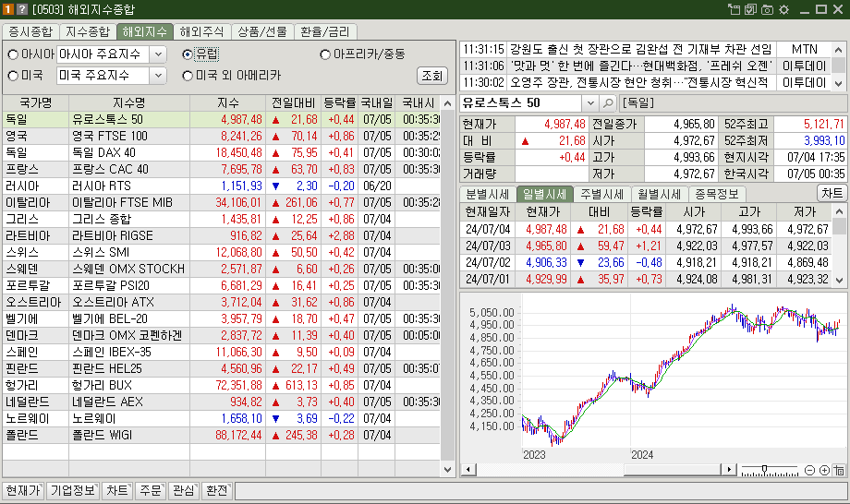Select the 아시아 radio button

pyautogui.click(x=13, y=54)
